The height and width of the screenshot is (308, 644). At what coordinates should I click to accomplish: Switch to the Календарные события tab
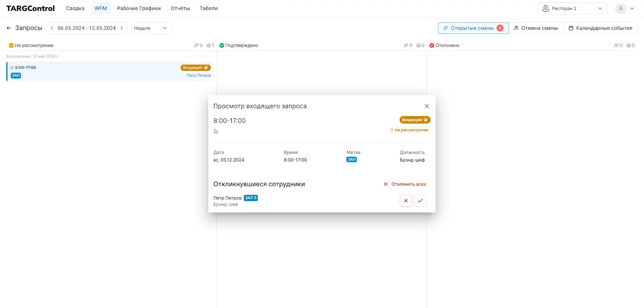(600, 28)
